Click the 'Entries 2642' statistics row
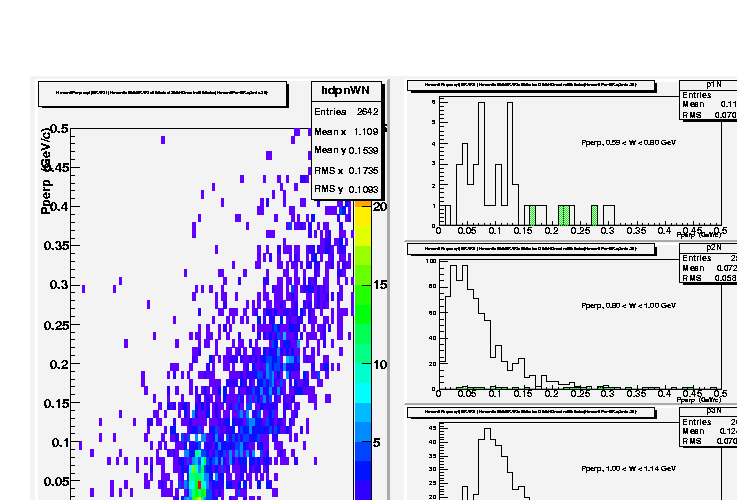The width and height of the screenshot is (737, 500). click(346, 112)
